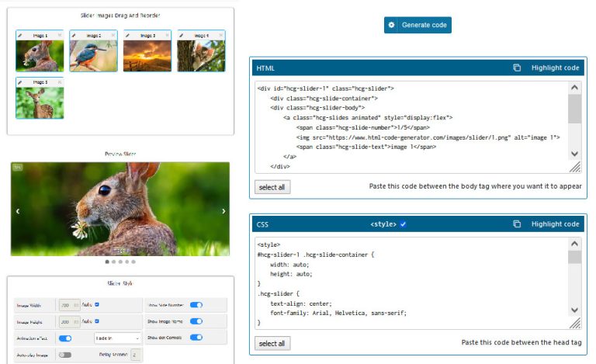The width and height of the screenshot is (596, 364).
Task: Select the rabbit thumbnail in Image 1
Action: [40, 56]
